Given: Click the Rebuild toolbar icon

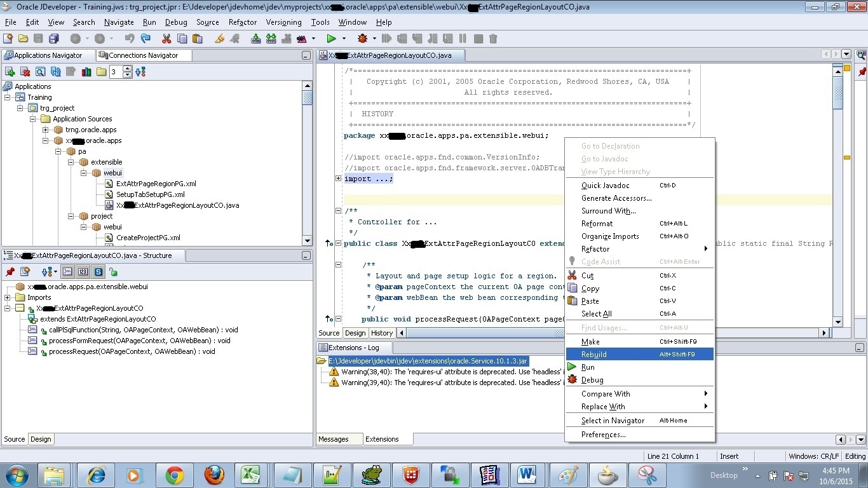Looking at the screenshot, I should pos(271,39).
